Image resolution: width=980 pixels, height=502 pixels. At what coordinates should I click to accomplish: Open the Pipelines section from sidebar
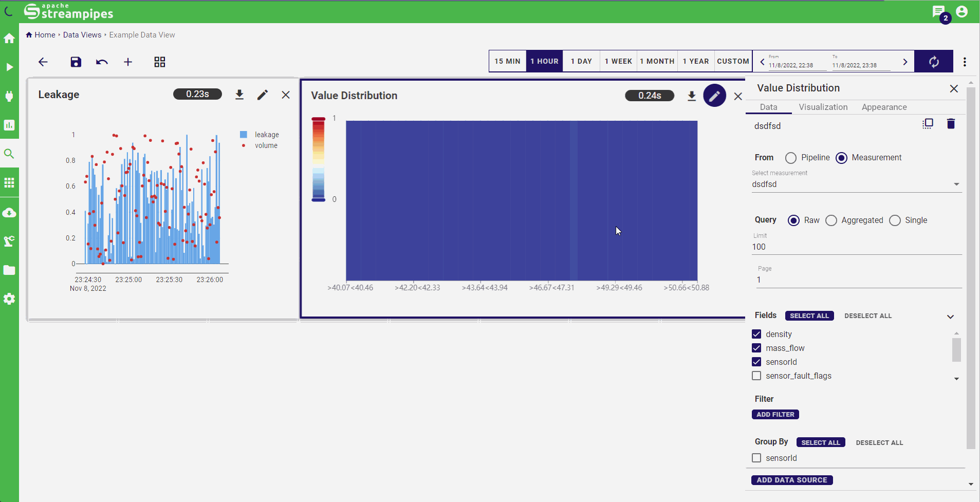[x=9, y=67]
